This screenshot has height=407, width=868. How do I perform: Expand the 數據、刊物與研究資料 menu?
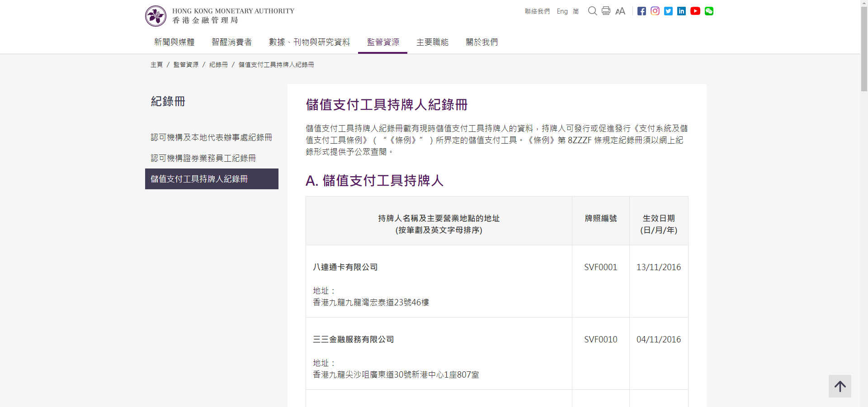point(309,42)
